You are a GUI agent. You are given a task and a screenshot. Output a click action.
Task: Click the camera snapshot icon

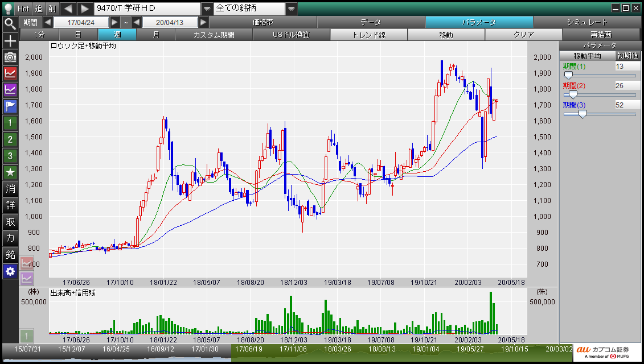(10, 57)
